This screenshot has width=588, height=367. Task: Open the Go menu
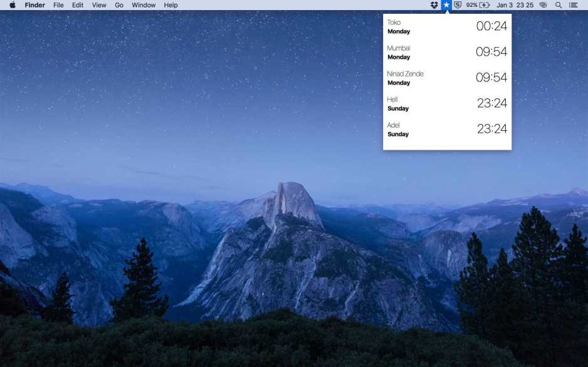119,5
